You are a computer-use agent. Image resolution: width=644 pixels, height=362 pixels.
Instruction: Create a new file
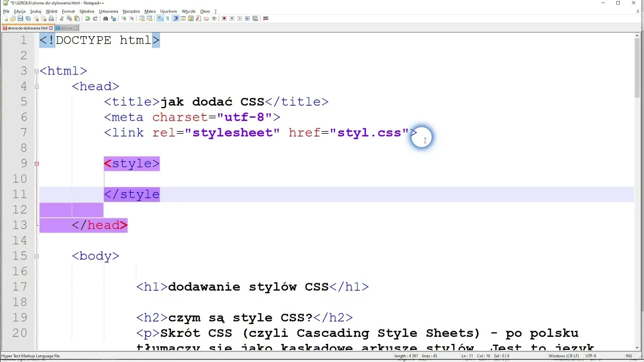pos(6,18)
